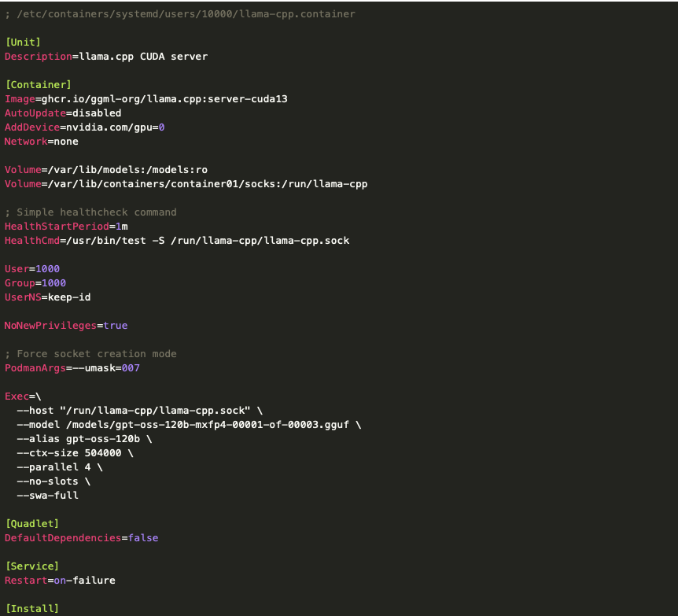Click the Exec key
The height and width of the screenshot is (616, 678).
click(17, 397)
